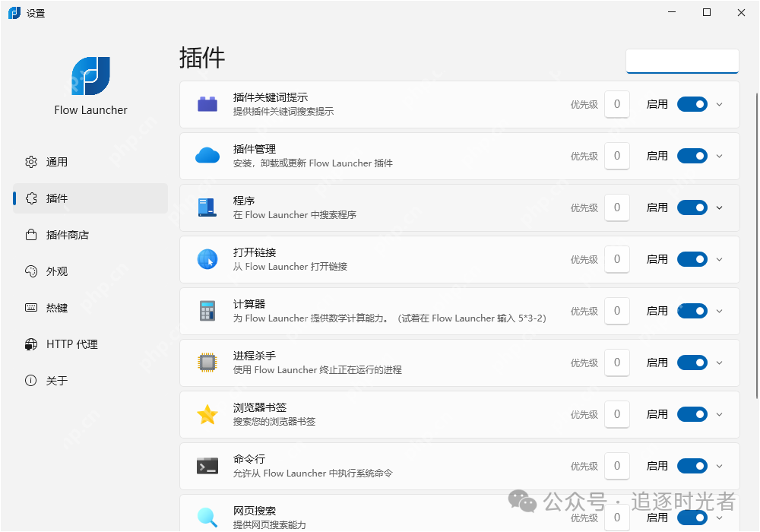Click the globe icon beside HTTP 代理
The width and height of the screenshot is (760, 532).
[31, 344]
